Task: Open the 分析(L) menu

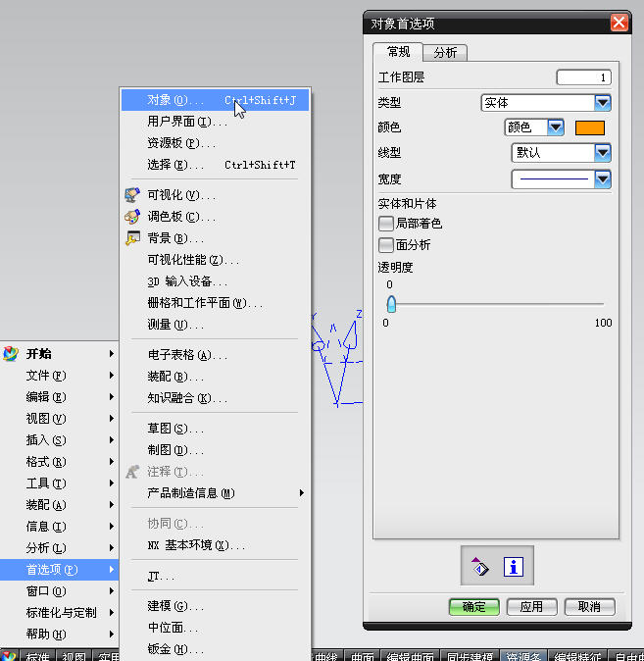Action: [59, 548]
